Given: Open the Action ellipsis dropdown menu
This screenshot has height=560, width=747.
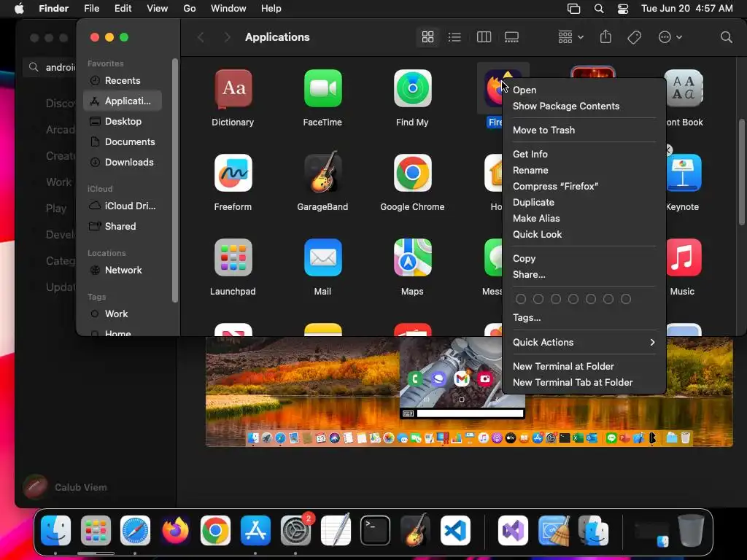Looking at the screenshot, I should coord(670,37).
